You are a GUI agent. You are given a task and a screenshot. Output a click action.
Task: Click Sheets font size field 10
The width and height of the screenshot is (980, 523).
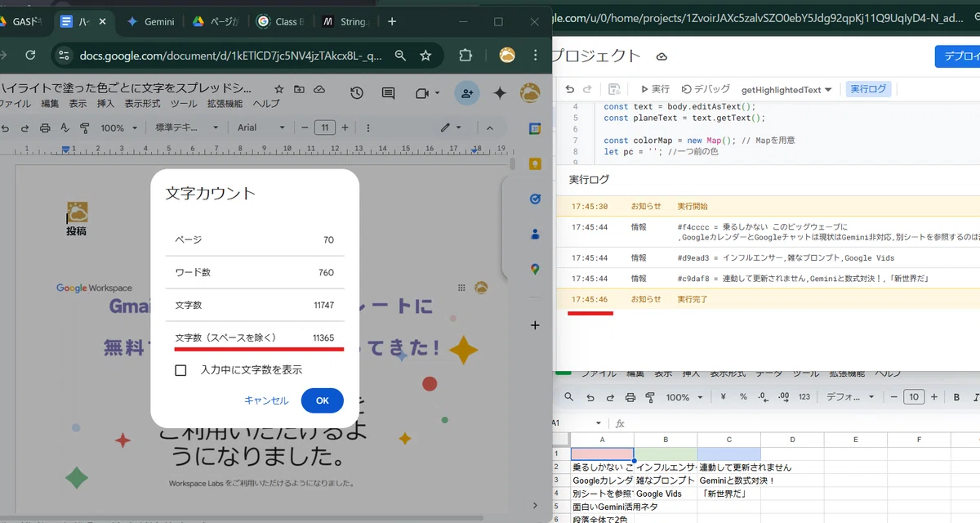tap(914, 397)
